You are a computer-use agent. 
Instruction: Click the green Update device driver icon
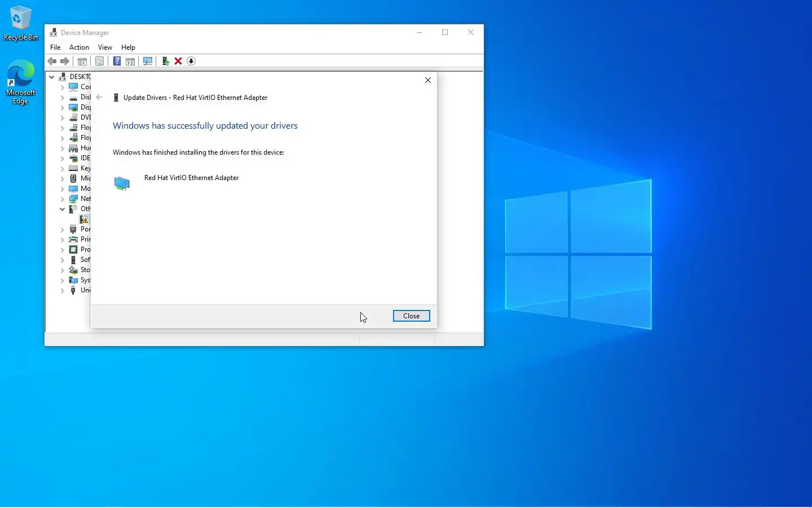[165, 61]
